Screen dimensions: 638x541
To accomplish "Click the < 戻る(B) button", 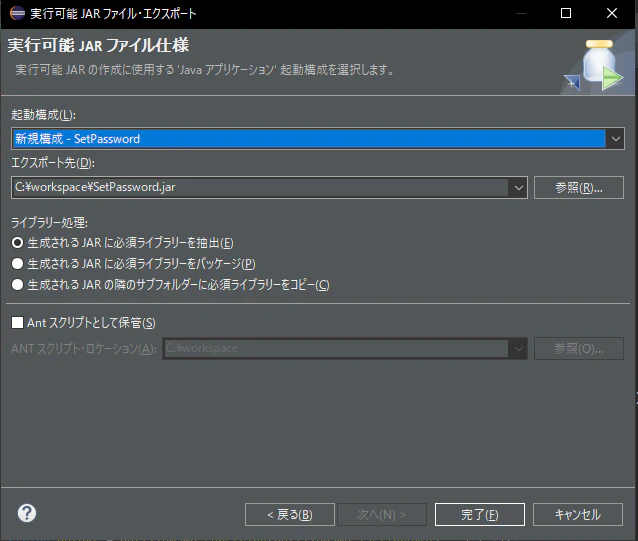I will 290,515.
